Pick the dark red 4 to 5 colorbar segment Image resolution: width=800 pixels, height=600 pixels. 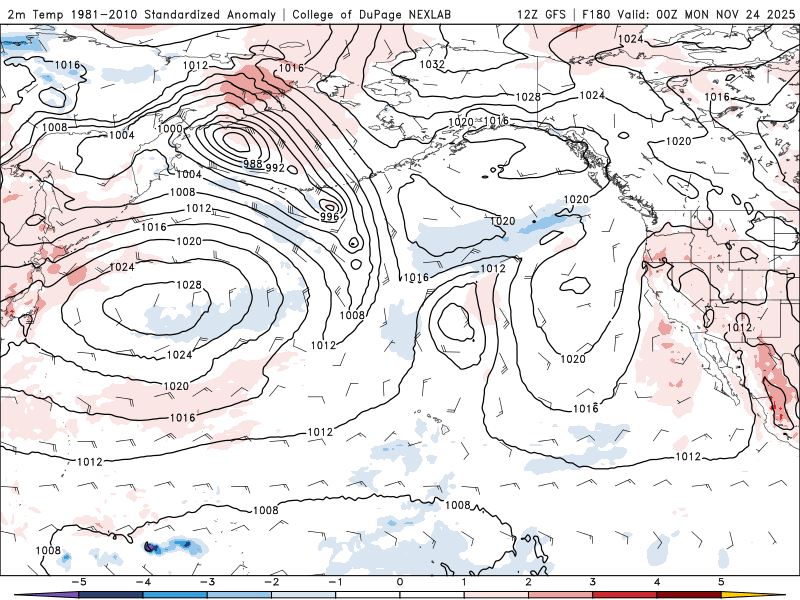689,595
